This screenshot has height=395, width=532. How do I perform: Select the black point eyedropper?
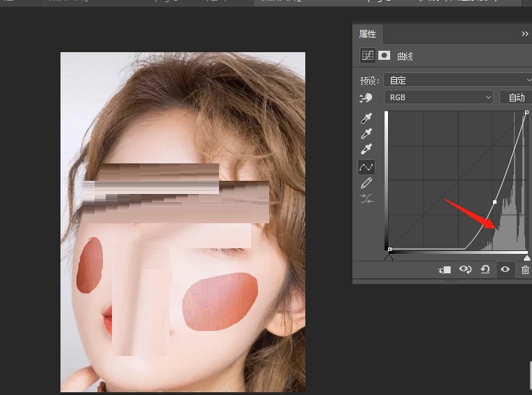[366, 119]
